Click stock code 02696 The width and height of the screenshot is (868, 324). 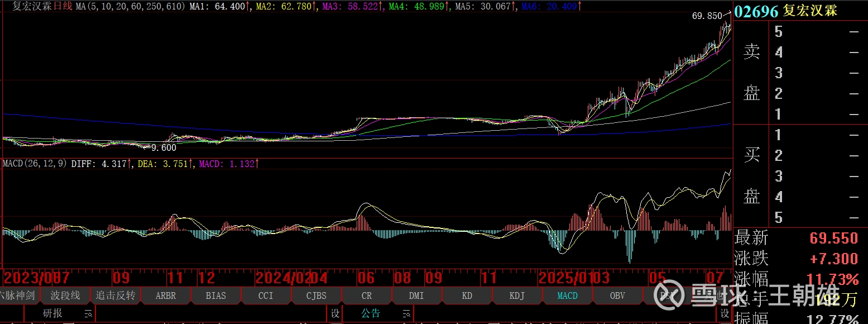[x=756, y=12]
